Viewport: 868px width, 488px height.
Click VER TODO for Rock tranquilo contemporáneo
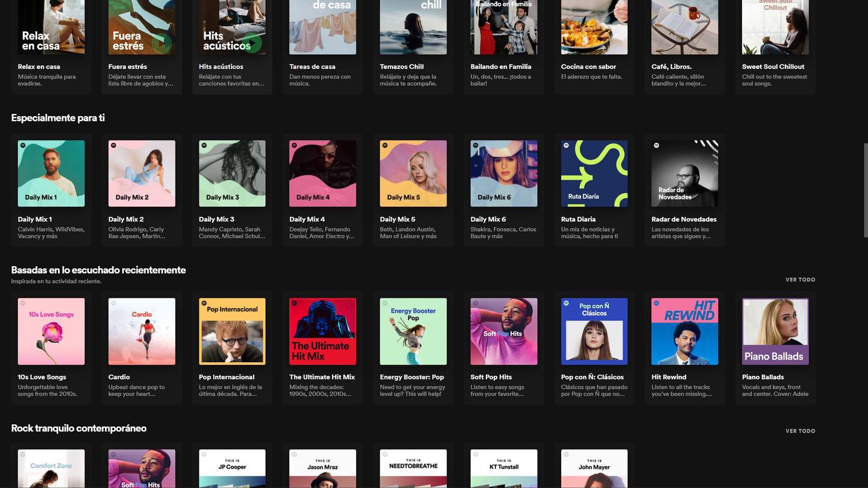[x=800, y=431]
